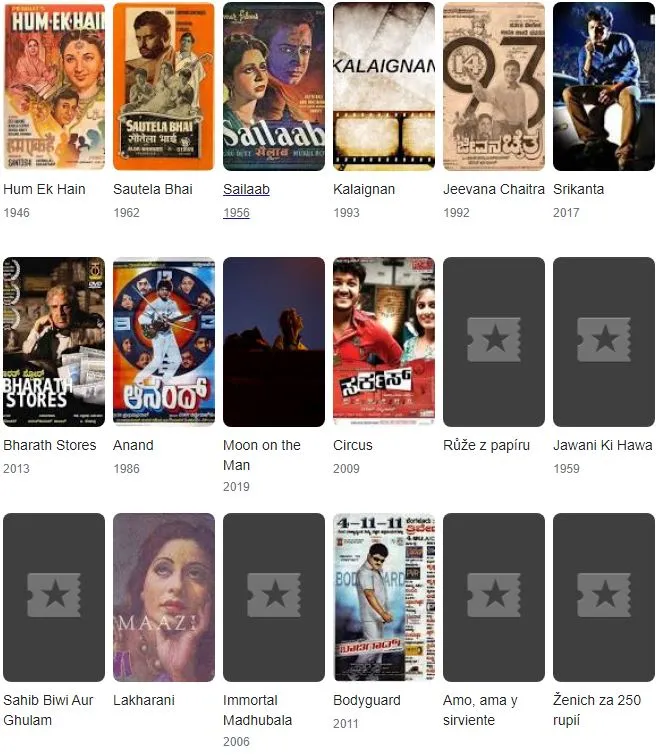Viewport: 659px width, 755px height.
Task: Select the Anand 1986 poster
Action: (x=164, y=342)
